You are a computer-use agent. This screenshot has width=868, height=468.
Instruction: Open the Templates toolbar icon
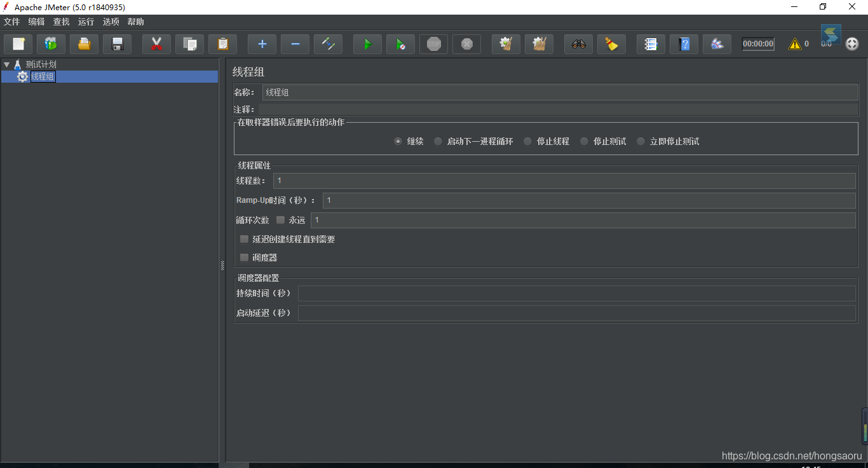[51, 44]
